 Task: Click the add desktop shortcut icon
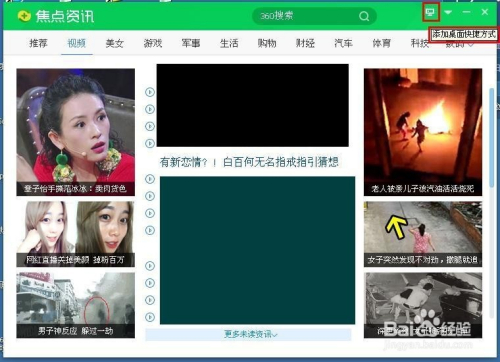[x=430, y=13]
